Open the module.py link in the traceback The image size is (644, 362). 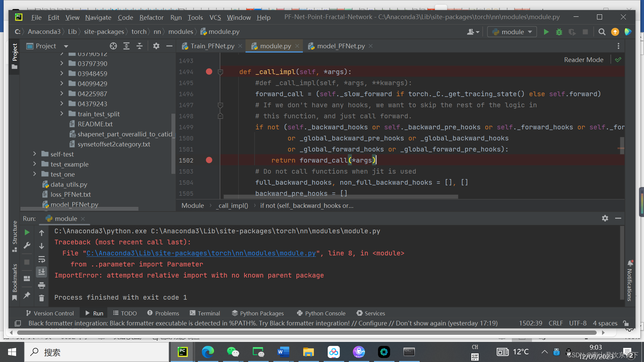[x=201, y=253]
